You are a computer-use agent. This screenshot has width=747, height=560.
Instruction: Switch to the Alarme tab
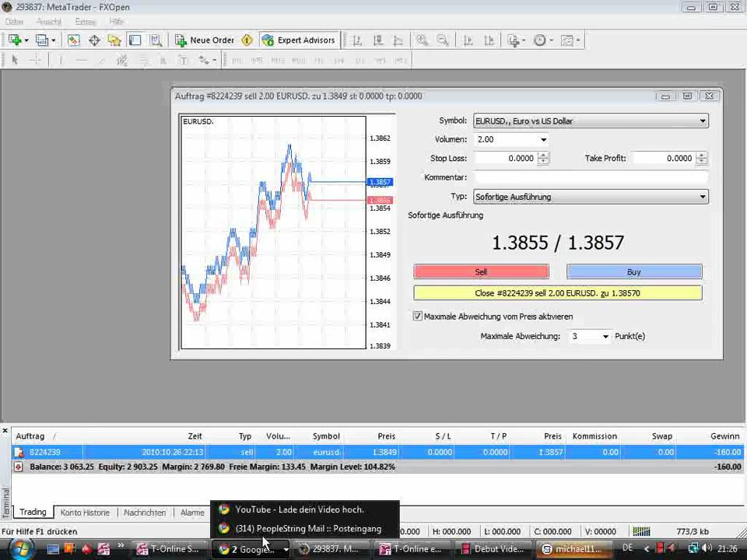[192, 513]
